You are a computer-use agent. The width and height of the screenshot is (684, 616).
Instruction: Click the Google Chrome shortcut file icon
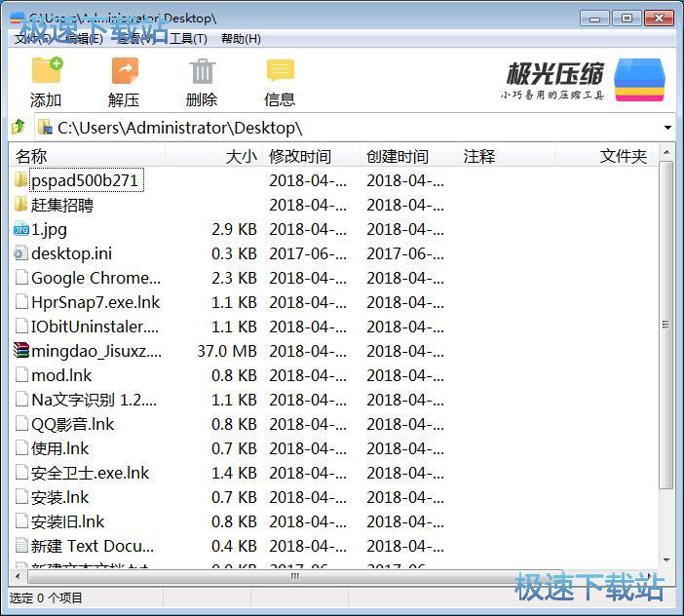click(x=21, y=278)
